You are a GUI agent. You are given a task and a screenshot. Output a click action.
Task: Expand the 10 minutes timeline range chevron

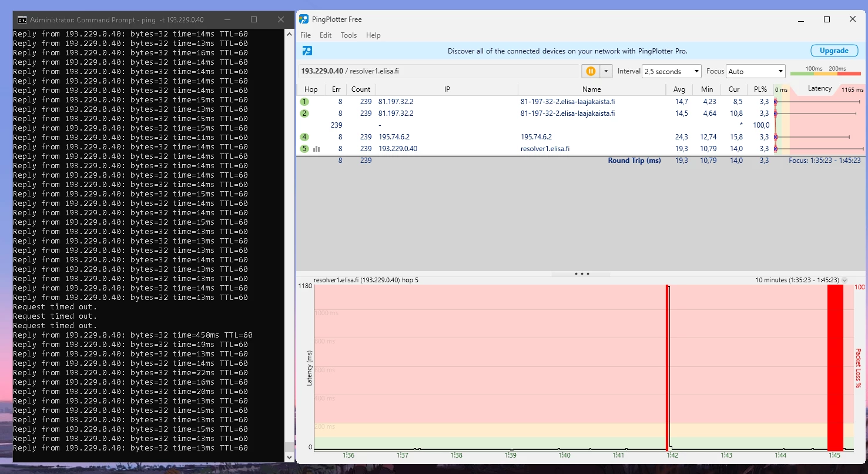click(844, 281)
